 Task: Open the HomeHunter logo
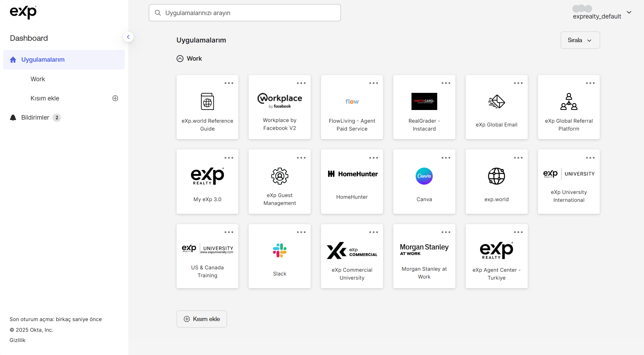point(352,174)
